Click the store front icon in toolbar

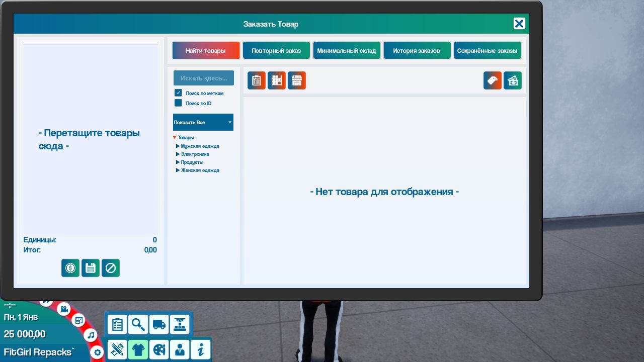[297, 80]
